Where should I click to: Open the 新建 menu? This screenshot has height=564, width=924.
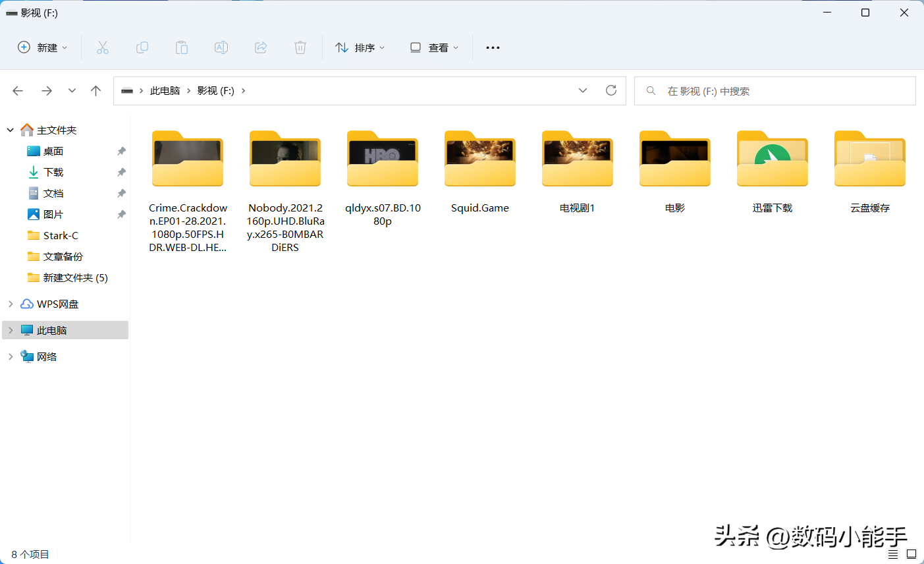coord(43,47)
